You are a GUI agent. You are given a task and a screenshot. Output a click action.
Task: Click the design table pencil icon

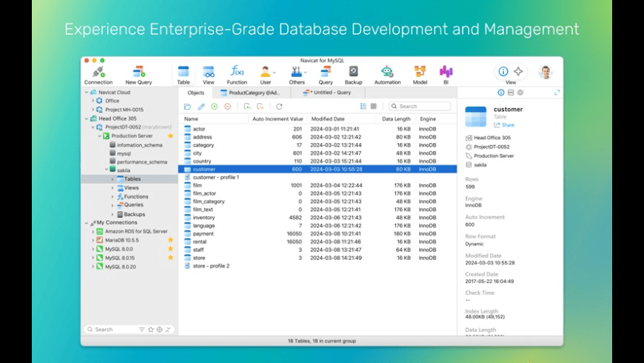(x=201, y=107)
